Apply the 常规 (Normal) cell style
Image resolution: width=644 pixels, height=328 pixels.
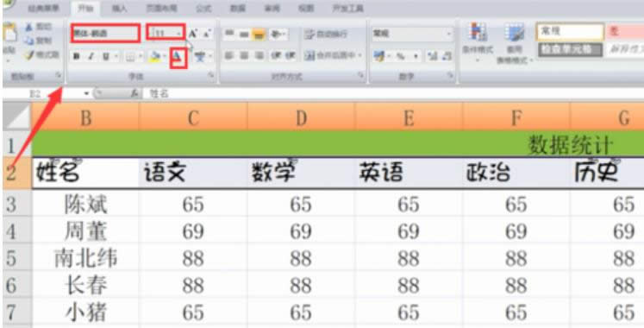click(570, 32)
